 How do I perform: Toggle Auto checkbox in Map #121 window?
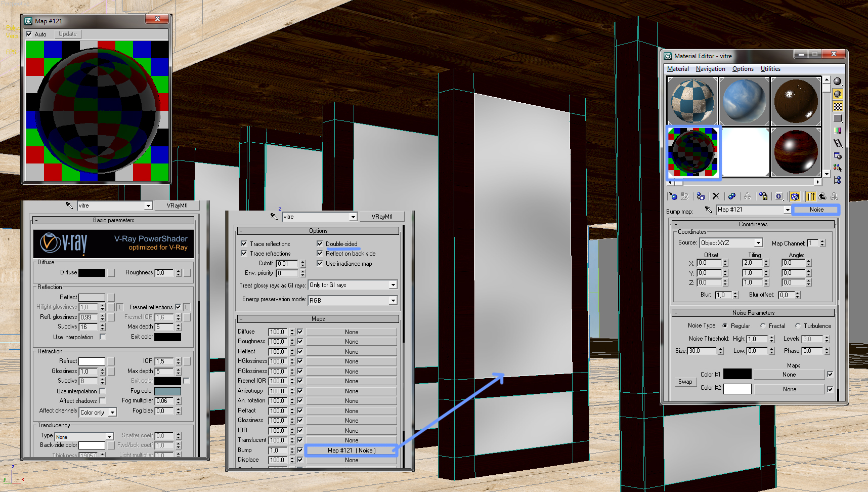pyautogui.click(x=29, y=34)
